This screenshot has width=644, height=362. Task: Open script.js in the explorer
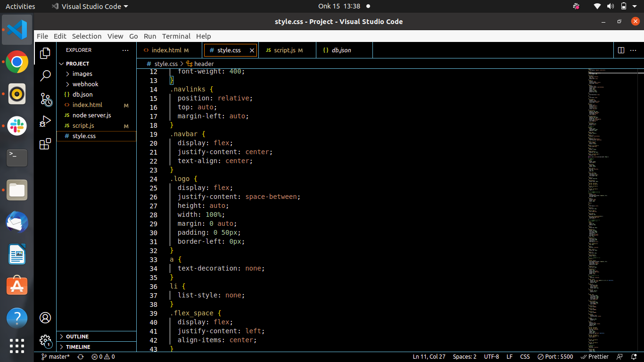[96, 126]
